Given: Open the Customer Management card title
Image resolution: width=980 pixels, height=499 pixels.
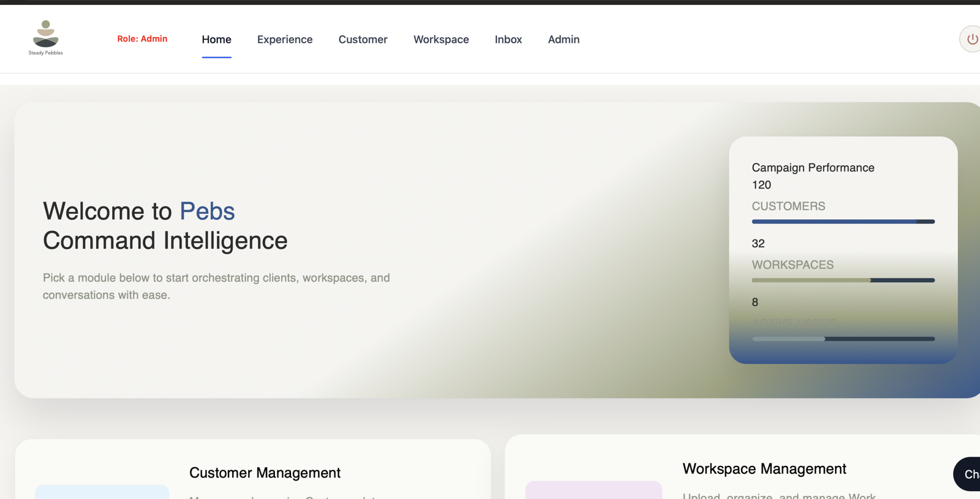Looking at the screenshot, I should pyautogui.click(x=265, y=473).
